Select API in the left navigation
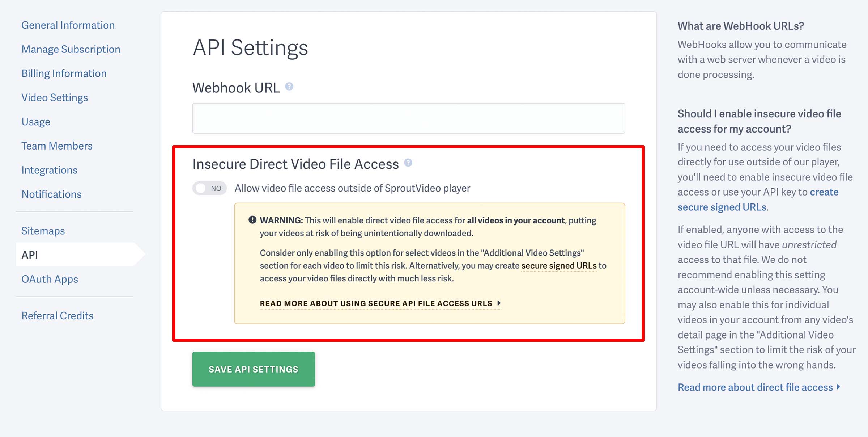Screen dimensions: 868x437 point(30,255)
